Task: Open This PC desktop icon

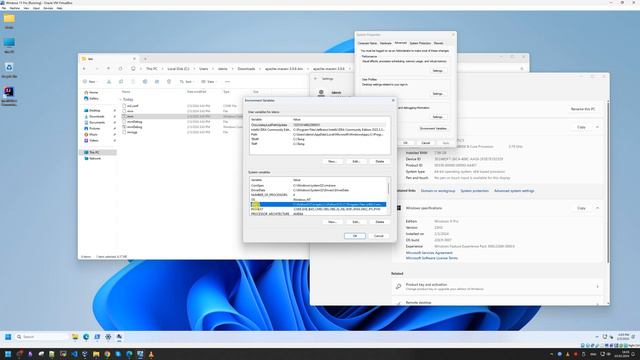Action: (x=9, y=44)
